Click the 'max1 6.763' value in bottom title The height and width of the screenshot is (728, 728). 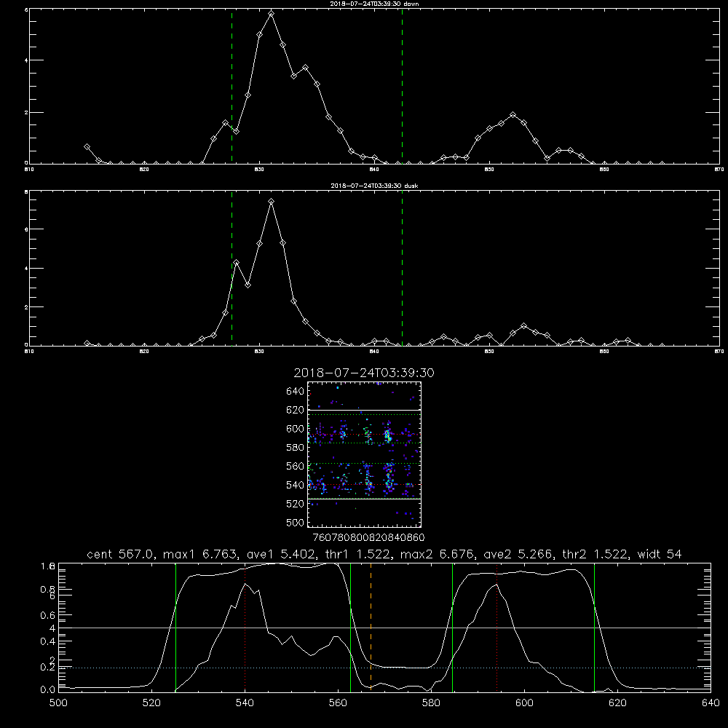pos(201,554)
